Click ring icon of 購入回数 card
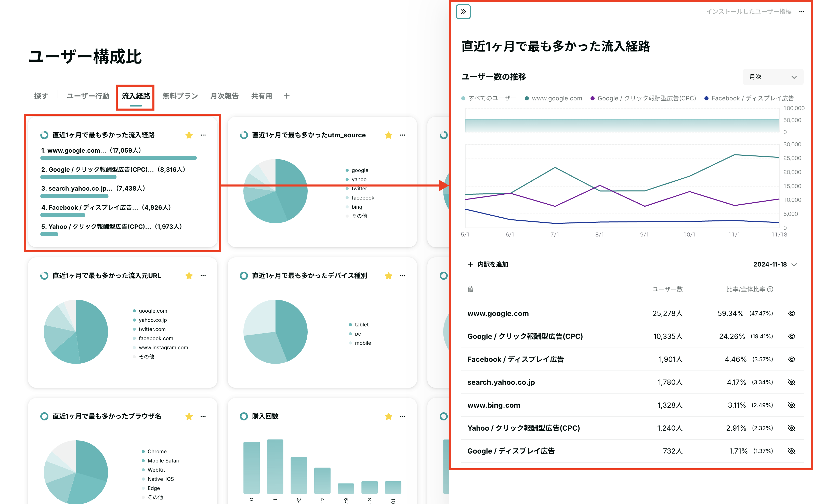The image size is (813, 504). click(244, 416)
